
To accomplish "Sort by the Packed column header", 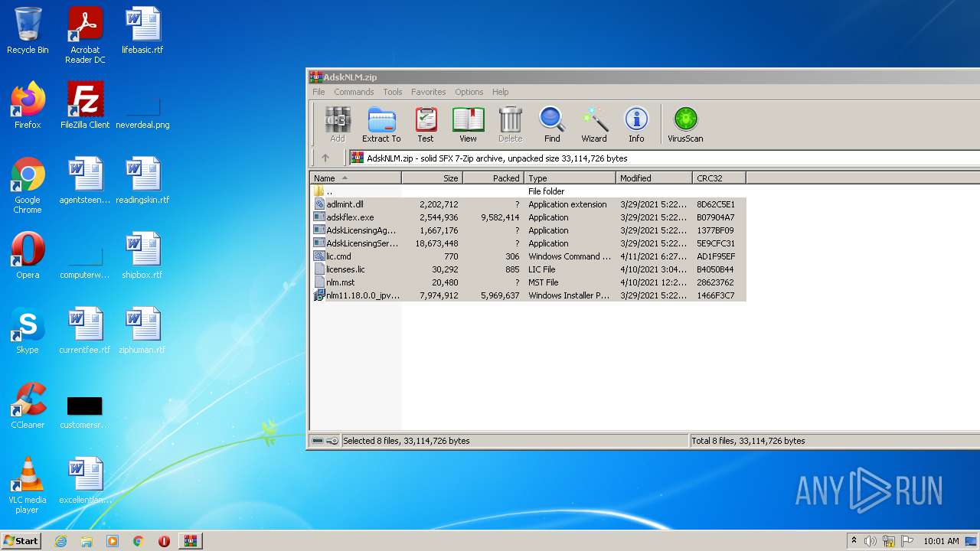I will pos(493,178).
